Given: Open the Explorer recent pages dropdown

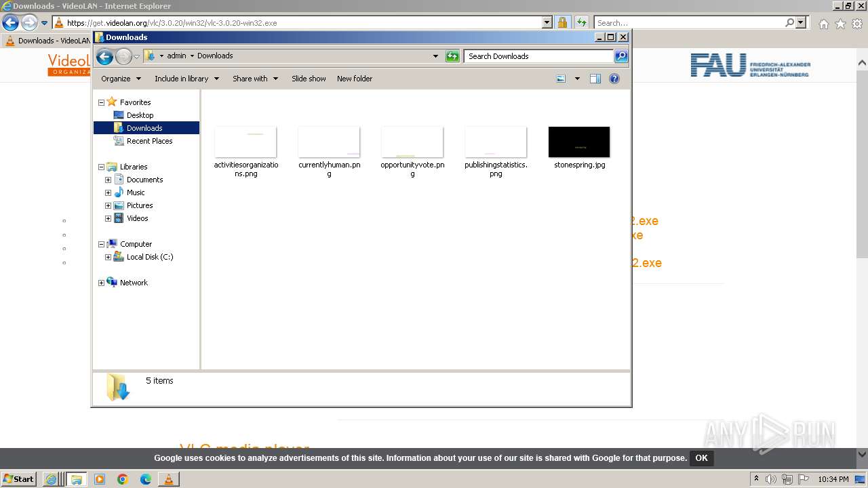Looking at the screenshot, I should [x=136, y=56].
